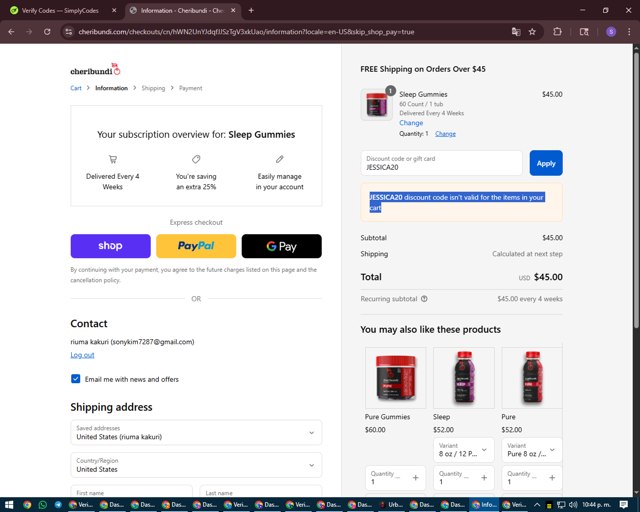
Task: Open the notification center icon
Action: 623,505
